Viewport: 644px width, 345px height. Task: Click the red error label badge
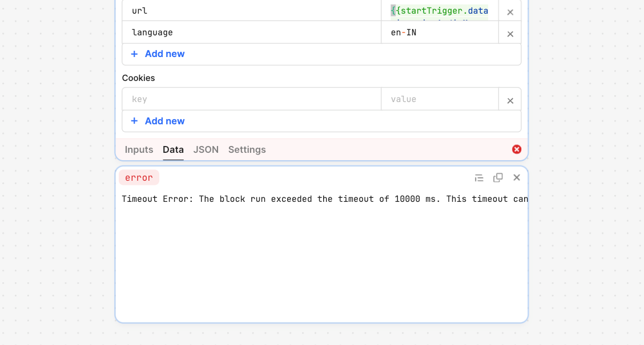pos(139,177)
